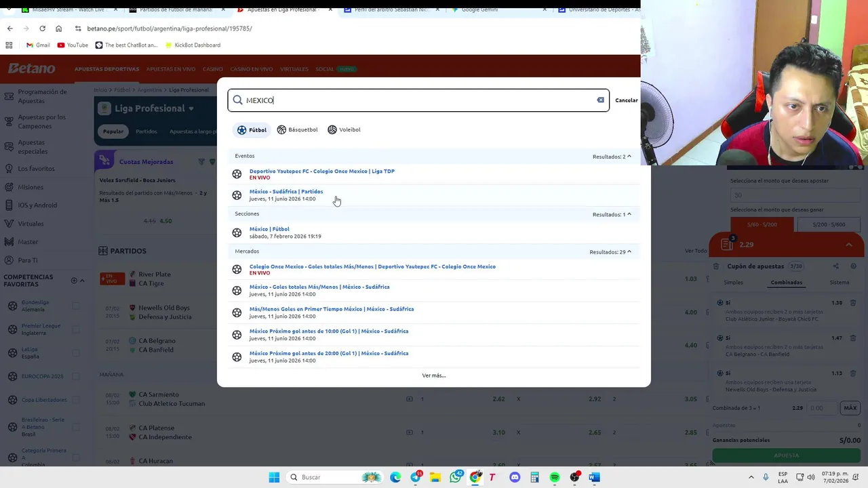Collapse Competencias Favoritas list
Screen dimensions: 868x488
[82, 281]
